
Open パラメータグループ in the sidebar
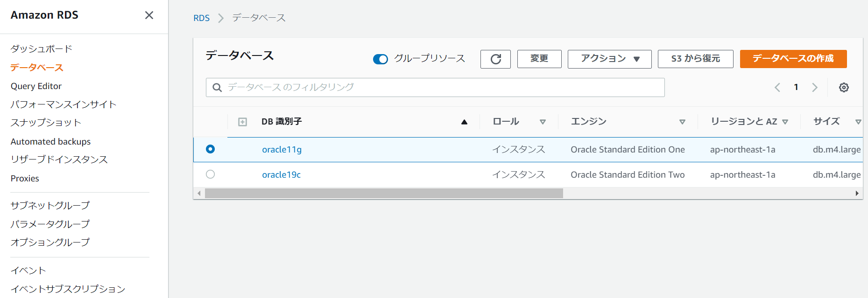(x=50, y=224)
